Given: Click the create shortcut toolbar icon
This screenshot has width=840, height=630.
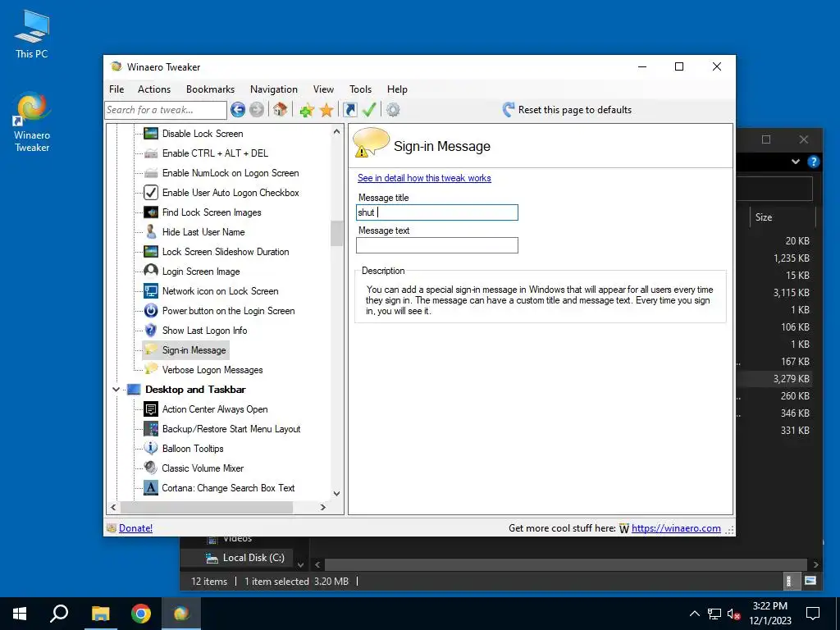Looking at the screenshot, I should pyautogui.click(x=349, y=110).
